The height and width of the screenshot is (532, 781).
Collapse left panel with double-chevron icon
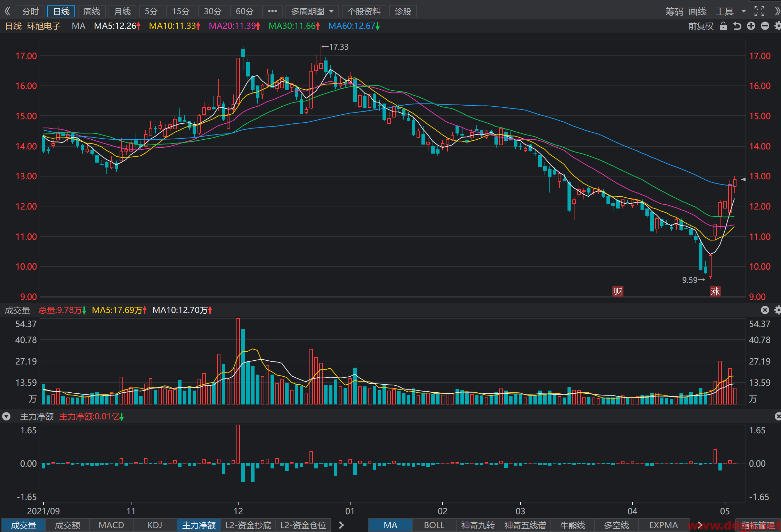[x=7, y=11]
